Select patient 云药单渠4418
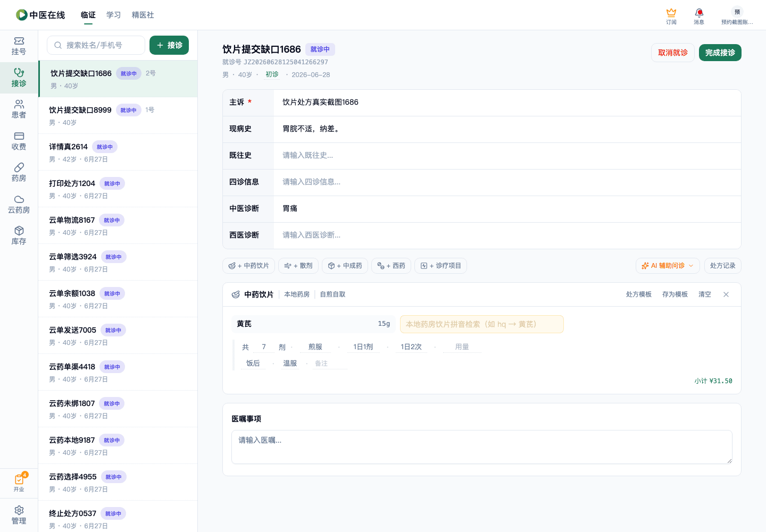This screenshot has height=532, width=766. pos(118,372)
